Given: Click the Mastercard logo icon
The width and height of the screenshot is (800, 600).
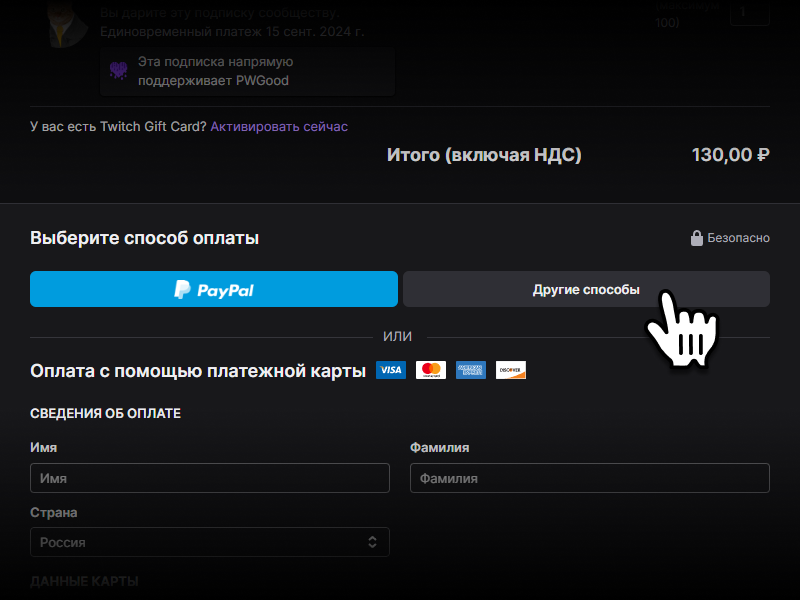Looking at the screenshot, I should 431,370.
